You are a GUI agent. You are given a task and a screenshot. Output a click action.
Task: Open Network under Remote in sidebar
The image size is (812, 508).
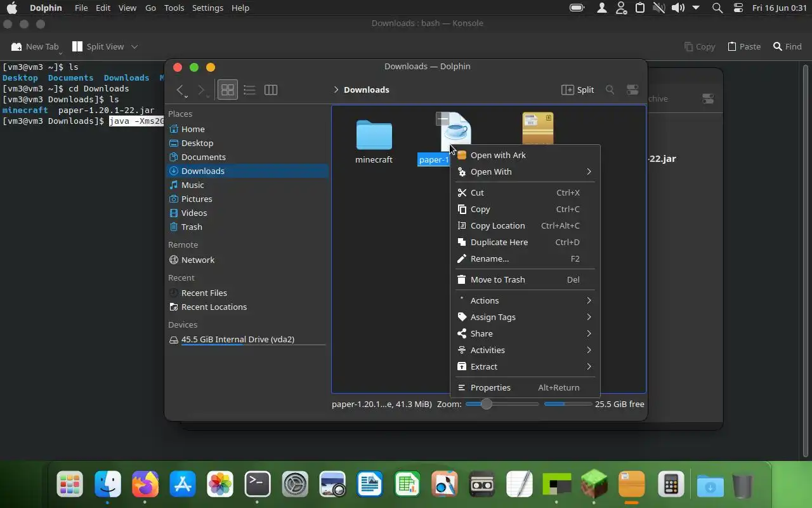pyautogui.click(x=247, y=260)
